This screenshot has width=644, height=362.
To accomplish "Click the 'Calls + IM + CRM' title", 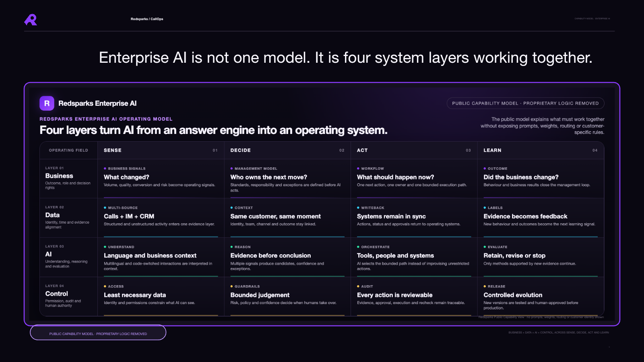I will [129, 216].
